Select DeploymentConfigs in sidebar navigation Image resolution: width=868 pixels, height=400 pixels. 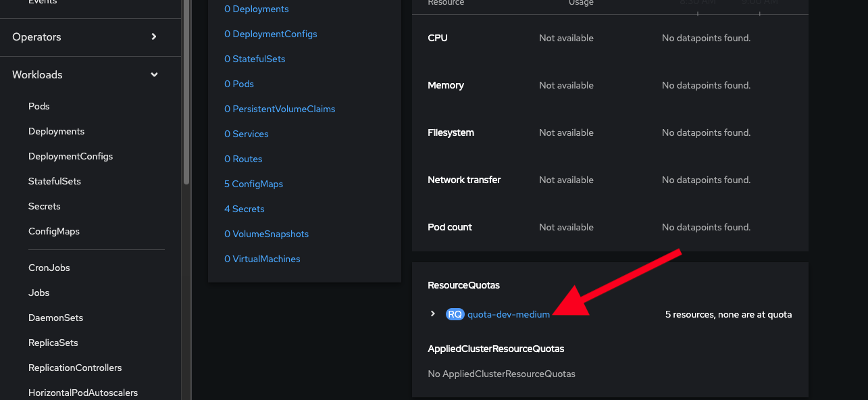click(x=70, y=156)
